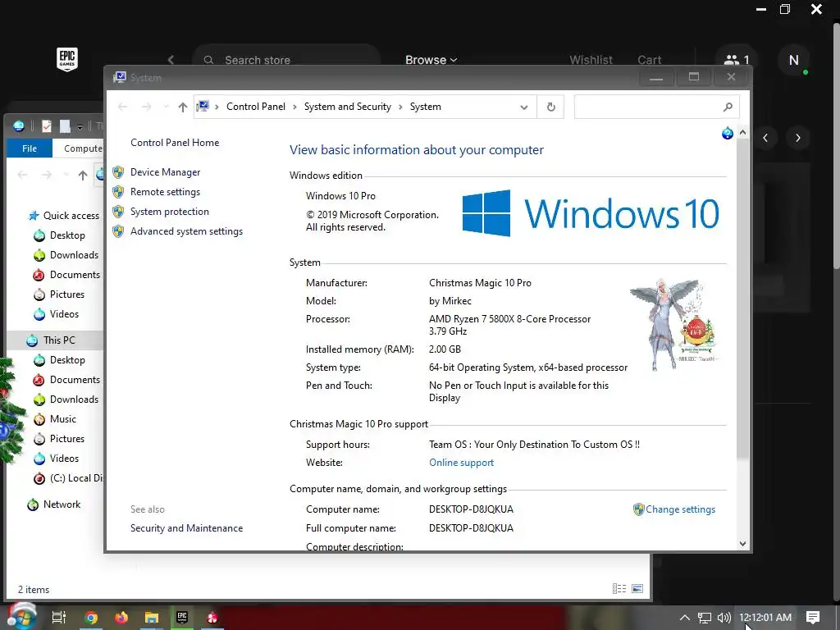Click shield icon beside Advanced system settings
Viewport: 840px width, 630px height.
pos(118,231)
